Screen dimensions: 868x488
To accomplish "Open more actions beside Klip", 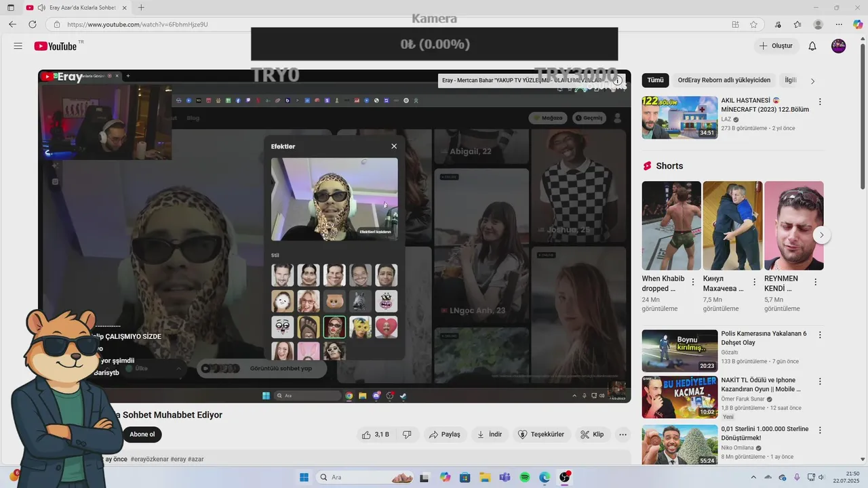I will (x=623, y=434).
